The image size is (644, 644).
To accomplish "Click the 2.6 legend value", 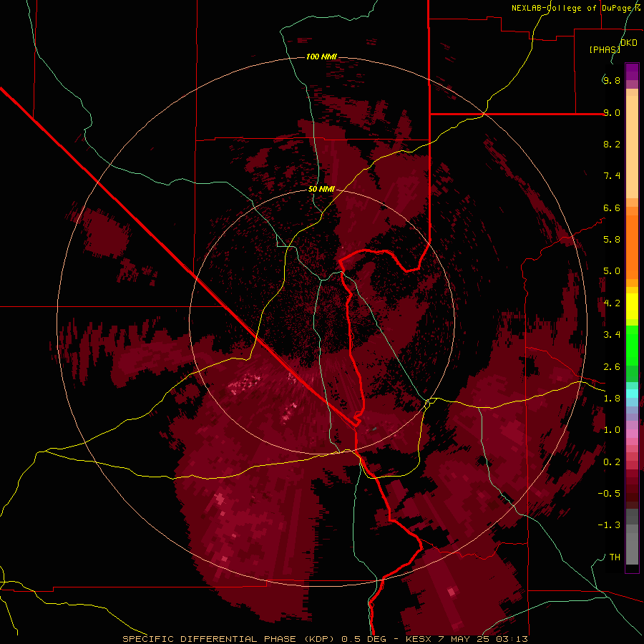I will [x=612, y=367].
